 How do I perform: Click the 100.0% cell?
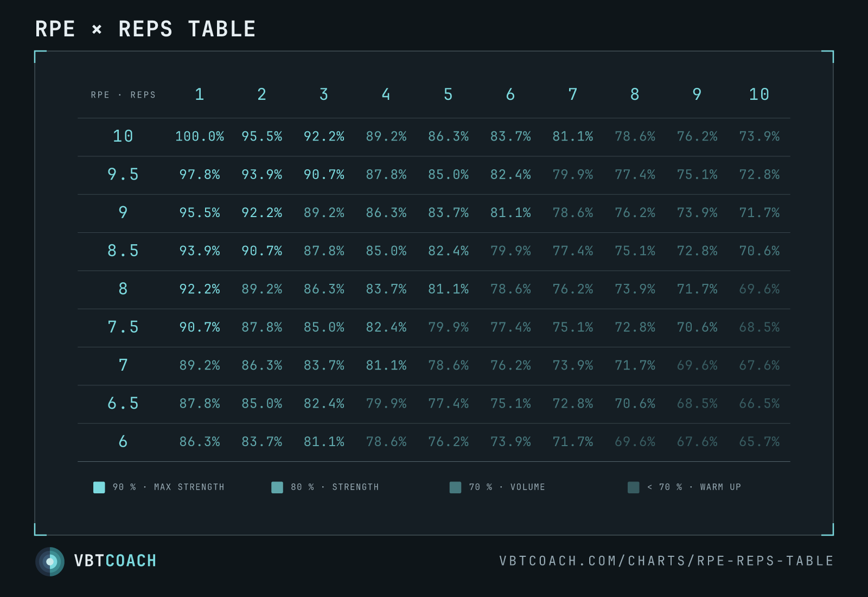coord(200,136)
